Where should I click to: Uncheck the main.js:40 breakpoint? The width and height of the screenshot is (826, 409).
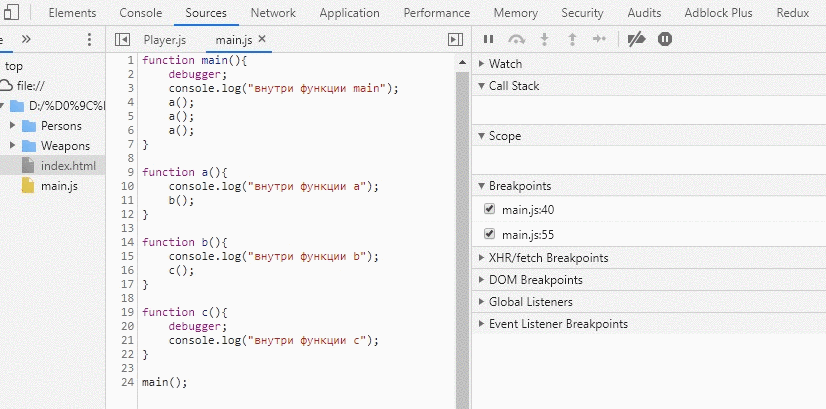(x=489, y=209)
